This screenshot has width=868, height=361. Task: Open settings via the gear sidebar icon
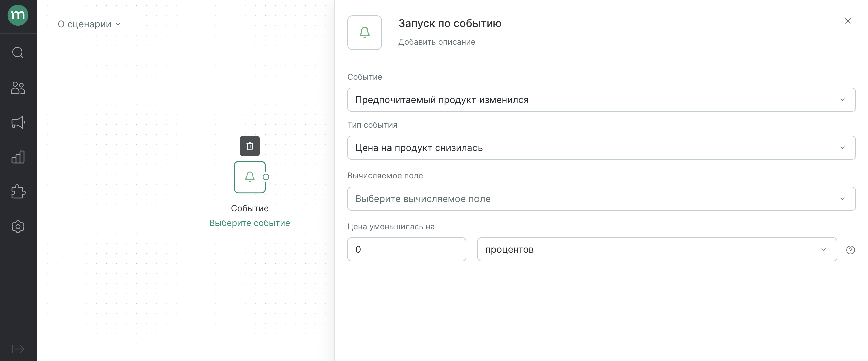pyautogui.click(x=18, y=226)
